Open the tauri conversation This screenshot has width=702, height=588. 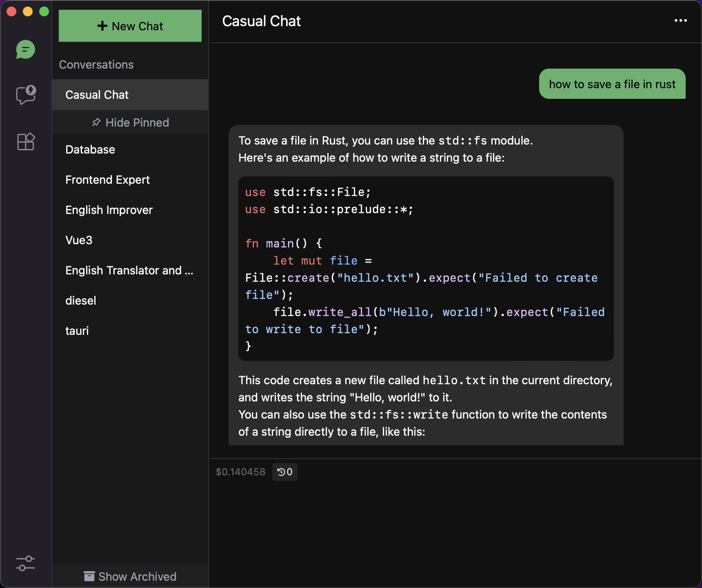pyautogui.click(x=130, y=331)
